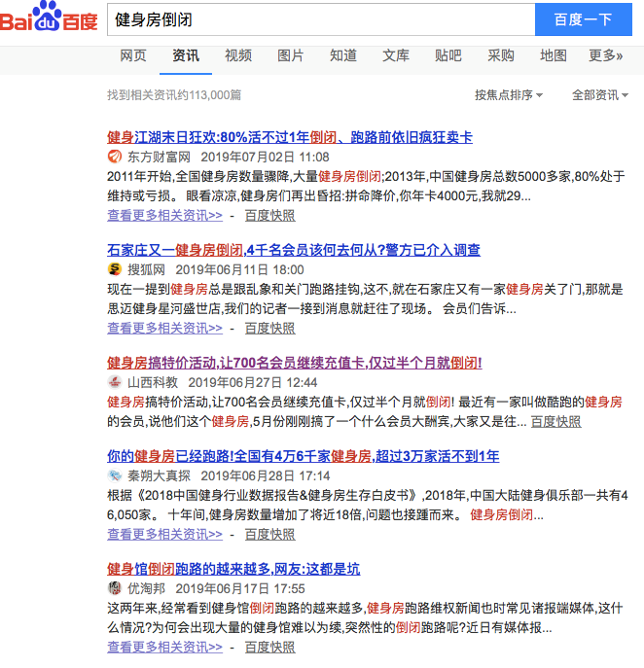This screenshot has height=668, width=644.
Task: Switch to the 贴吧 tab
Action: tap(448, 55)
